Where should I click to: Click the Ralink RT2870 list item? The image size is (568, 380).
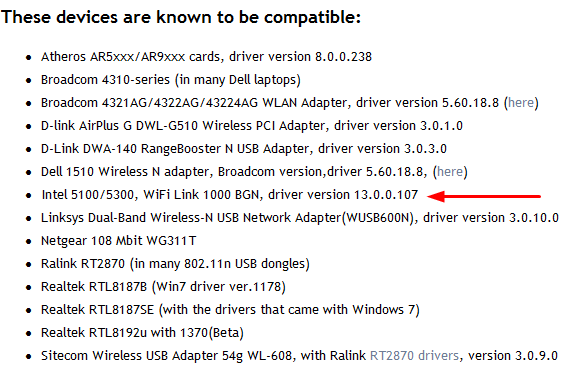pyautogui.click(x=175, y=264)
